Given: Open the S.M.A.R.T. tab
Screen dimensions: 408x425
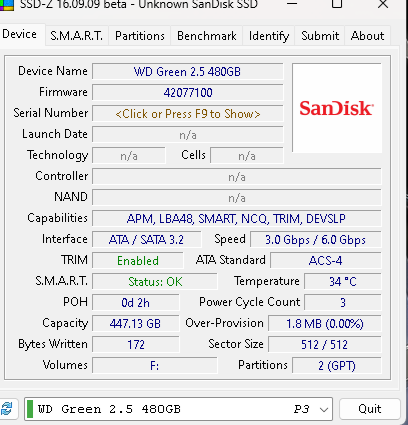Looking at the screenshot, I should coord(77,36).
